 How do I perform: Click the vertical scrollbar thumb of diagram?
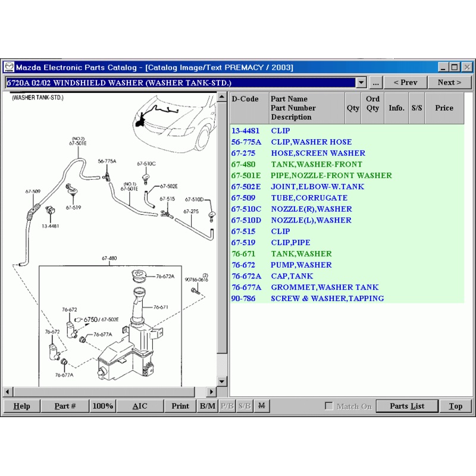coord(222,228)
